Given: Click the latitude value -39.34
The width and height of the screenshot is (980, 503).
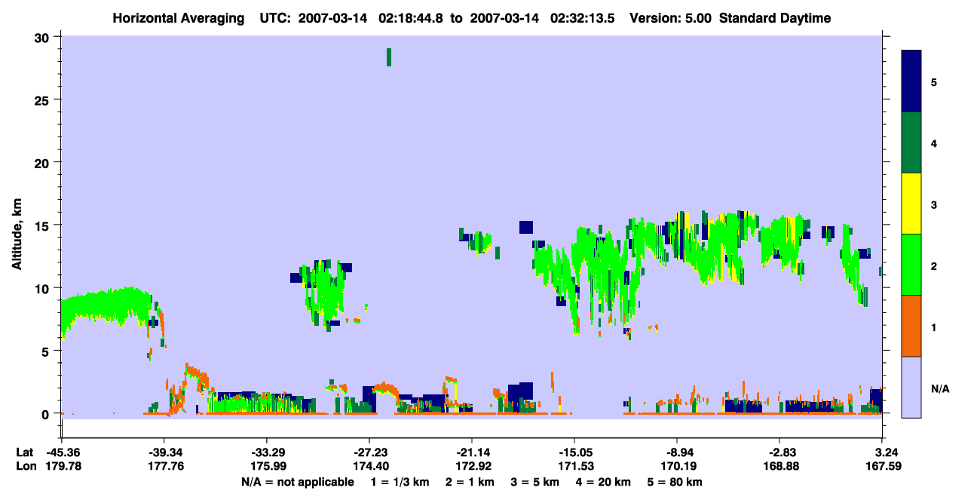Looking at the screenshot, I should point(164,452).
